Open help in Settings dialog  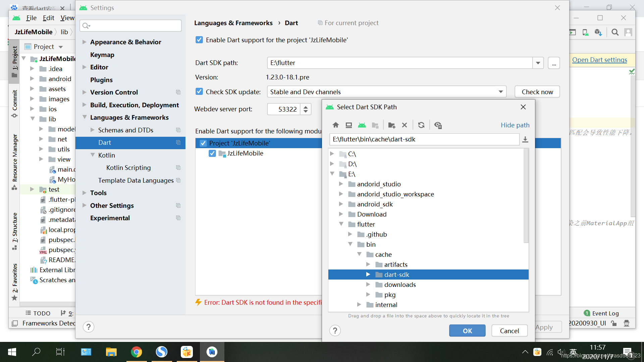coord(89,327)
